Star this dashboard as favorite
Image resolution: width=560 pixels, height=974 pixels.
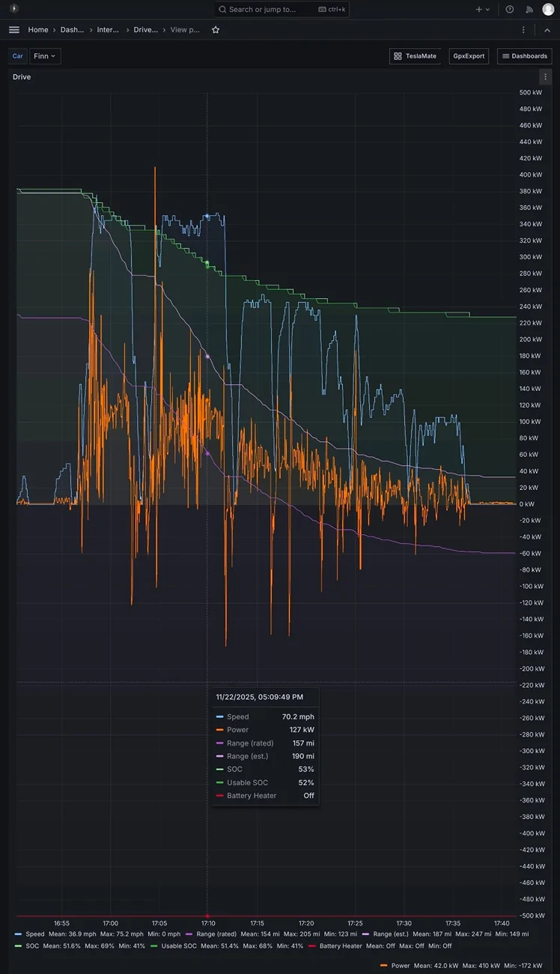[x=216, y=30]
